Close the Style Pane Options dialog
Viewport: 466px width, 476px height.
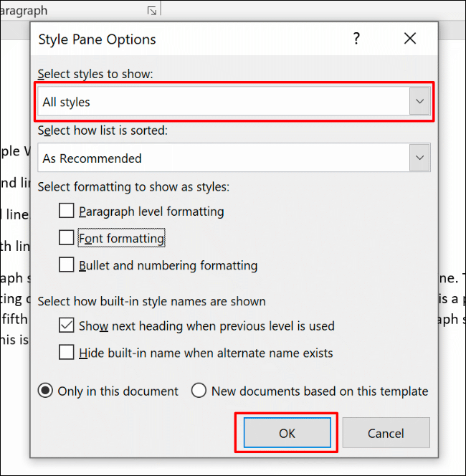[410, 39]
